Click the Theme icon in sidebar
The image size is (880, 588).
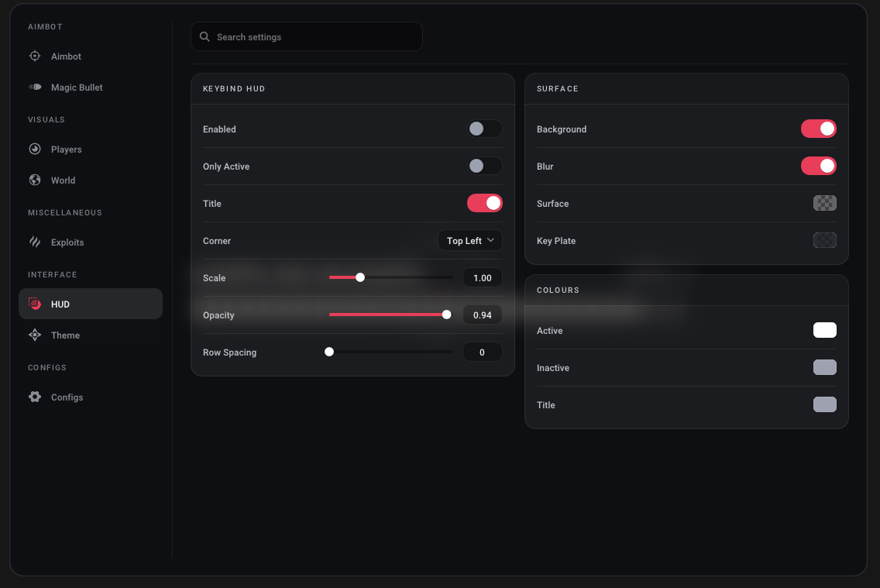pos(35,335)
